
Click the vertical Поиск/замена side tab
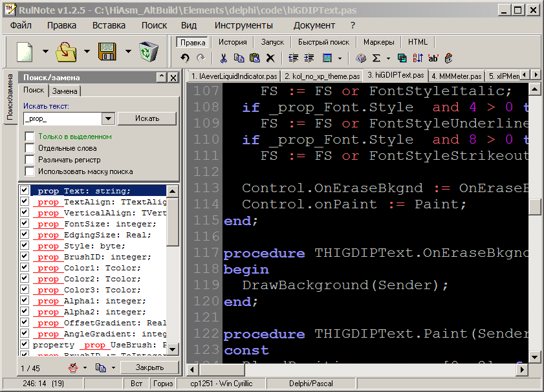[10, 97]
